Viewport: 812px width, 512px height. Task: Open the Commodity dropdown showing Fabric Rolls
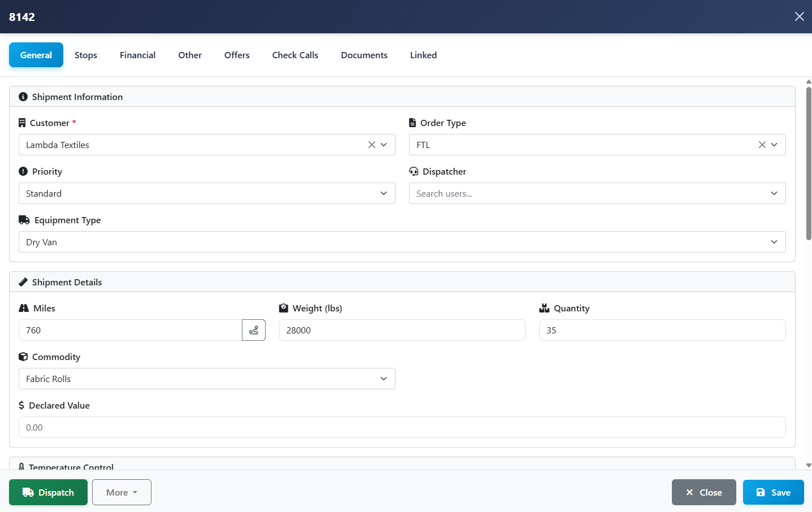(x=207, y=379)
